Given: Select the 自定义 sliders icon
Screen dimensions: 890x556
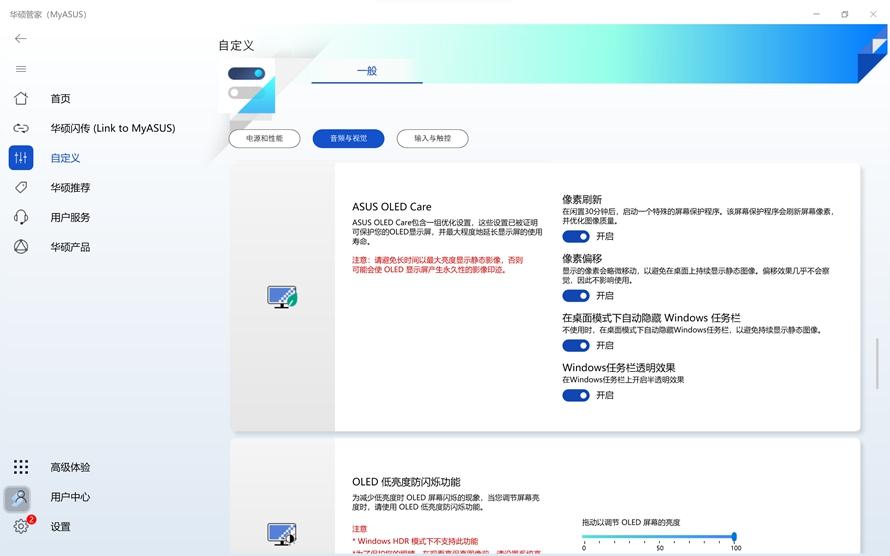Looking at the screenshot, I should (x=20, y=158).
